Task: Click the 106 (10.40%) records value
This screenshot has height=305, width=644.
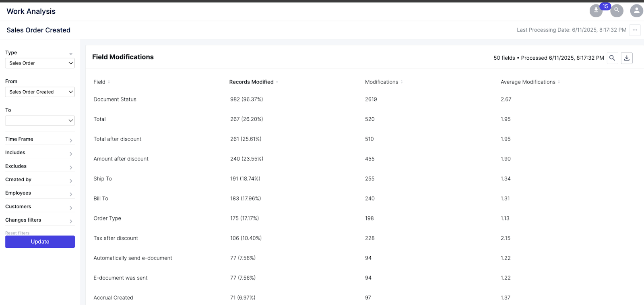Action: pos(246,238)
